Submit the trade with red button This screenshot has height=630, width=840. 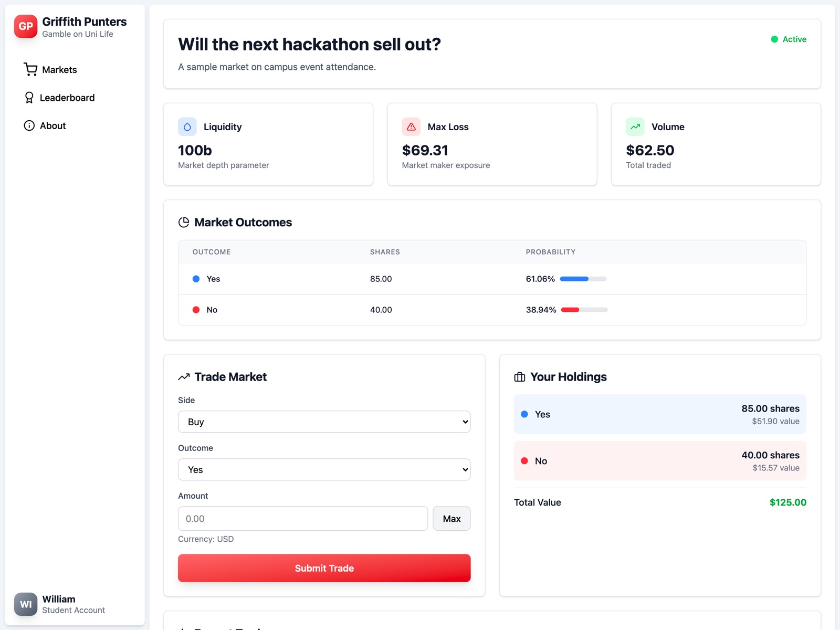[324, 568]
